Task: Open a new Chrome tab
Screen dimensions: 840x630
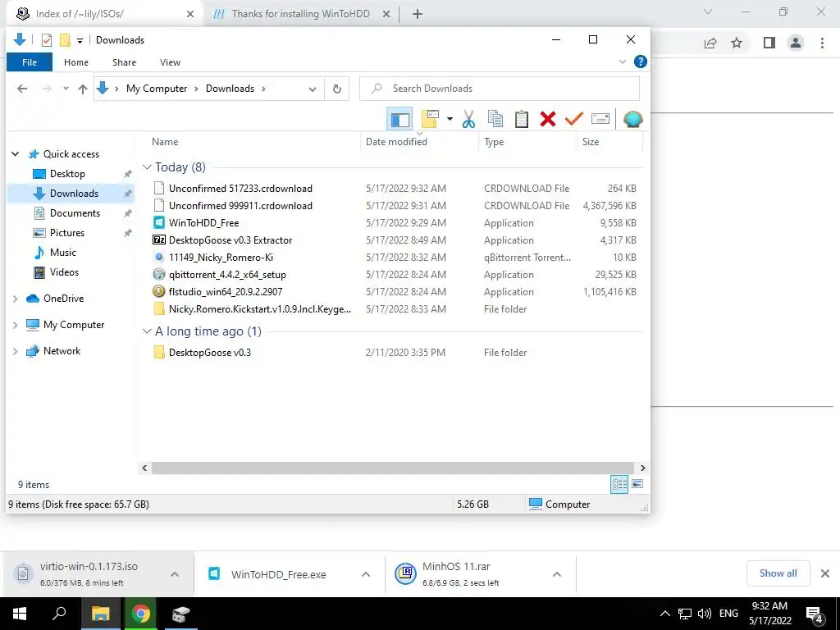Action: coord(418,14)
